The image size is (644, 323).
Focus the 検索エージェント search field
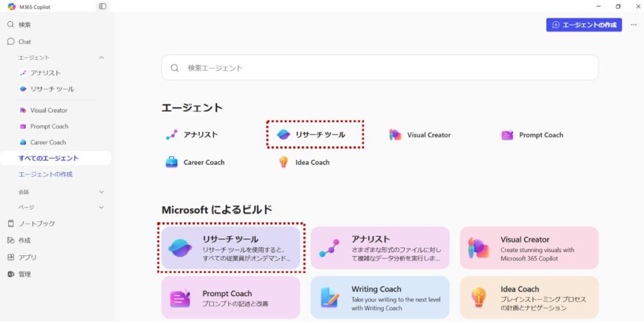pos(380,68)
